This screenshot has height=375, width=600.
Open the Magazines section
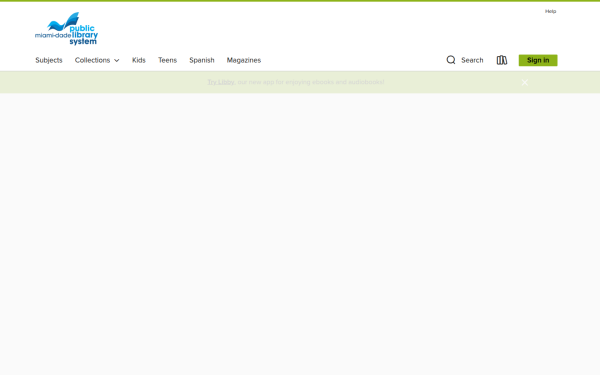click(x=244, y=60)
